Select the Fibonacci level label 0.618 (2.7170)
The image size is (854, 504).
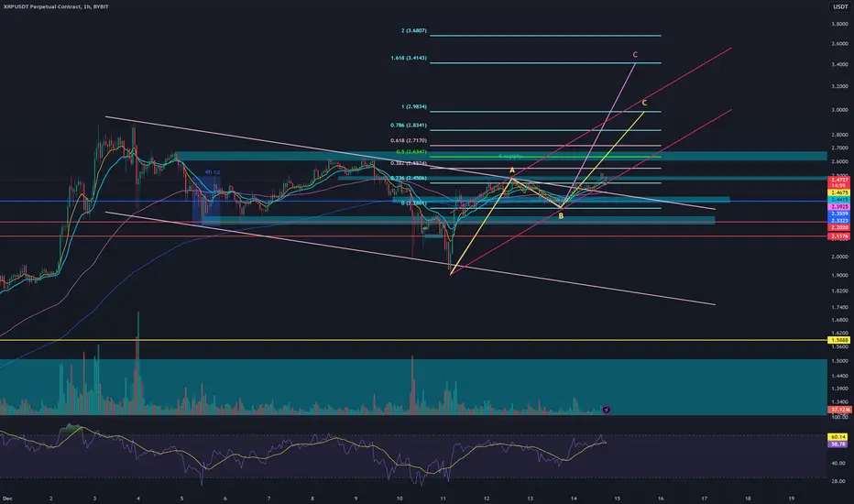click(x=409, y=140)
